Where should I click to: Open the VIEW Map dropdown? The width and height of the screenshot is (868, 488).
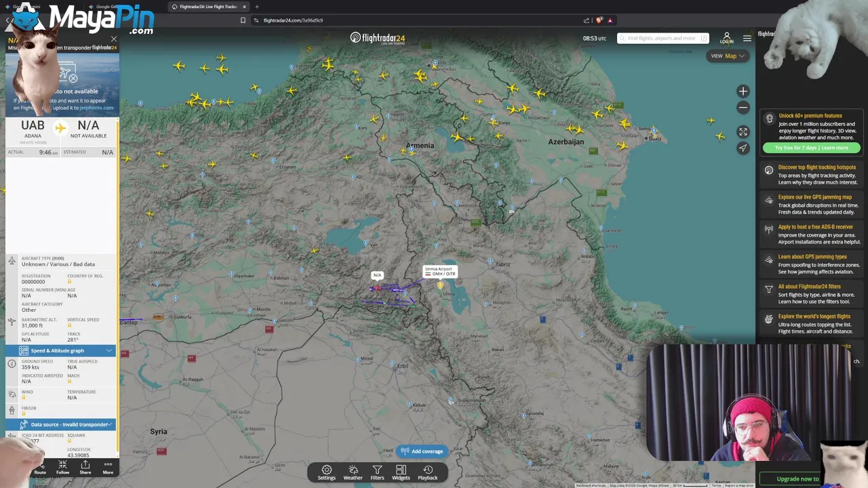(728, 56)
